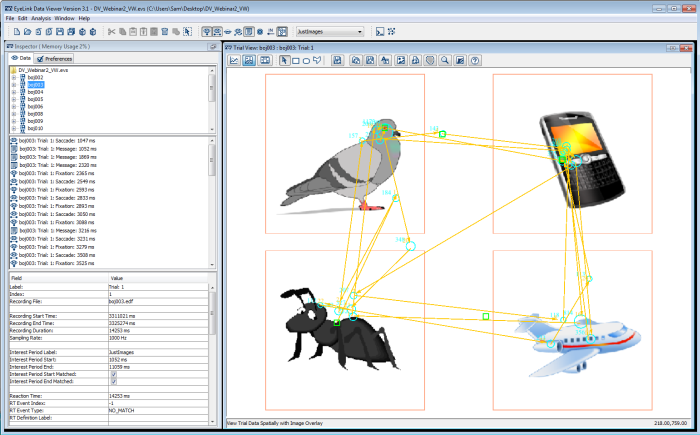Screen dimensions: 700x435
Task: Click the shield-shaped icon in Trial View toolbar
Action: (430, 60)
